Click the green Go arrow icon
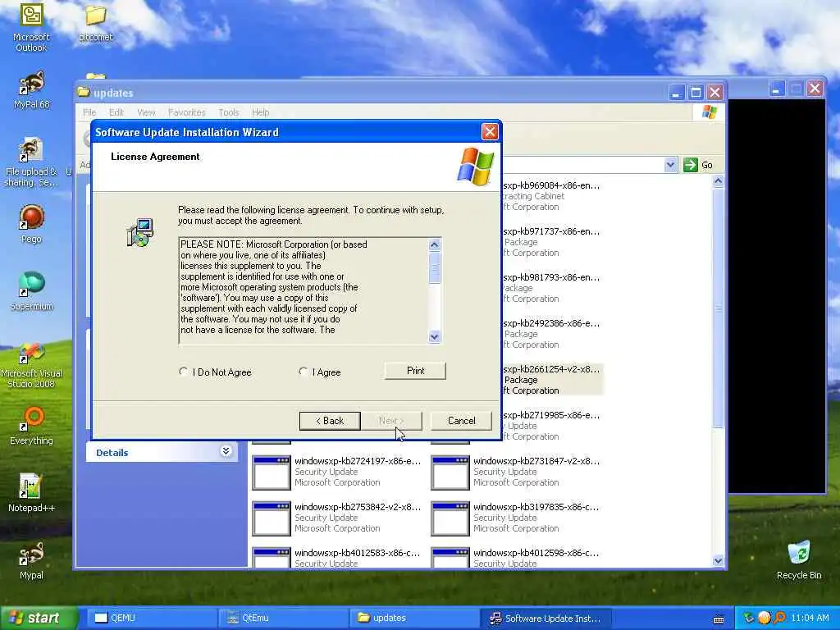840x630 pixels. [x=691, y=165]
